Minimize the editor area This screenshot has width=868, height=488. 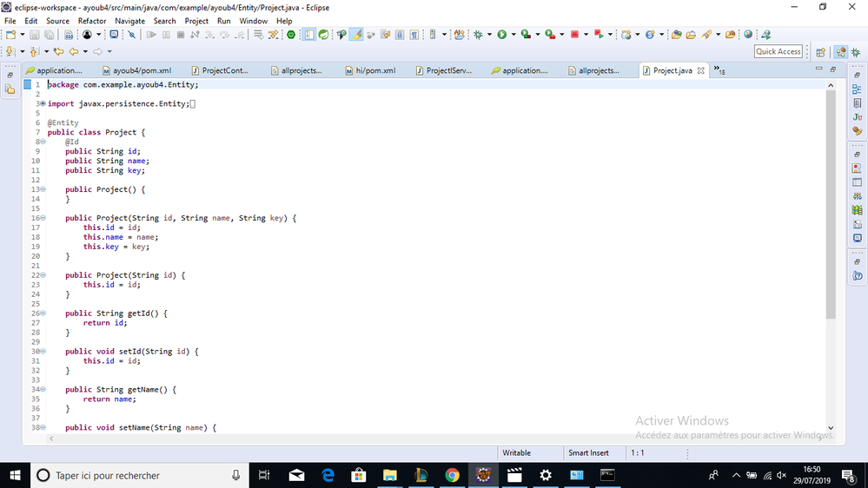tap(818, 69)
